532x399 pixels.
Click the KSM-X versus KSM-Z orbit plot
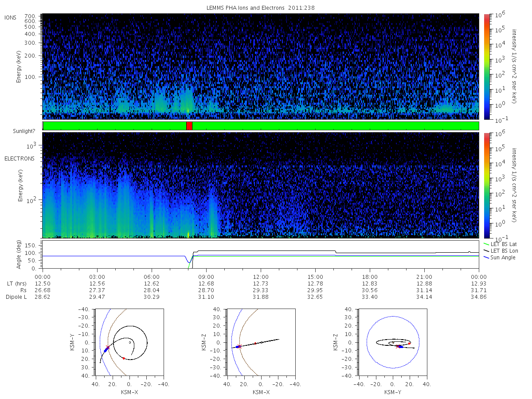pyautogui.click(x=261, y=342)
